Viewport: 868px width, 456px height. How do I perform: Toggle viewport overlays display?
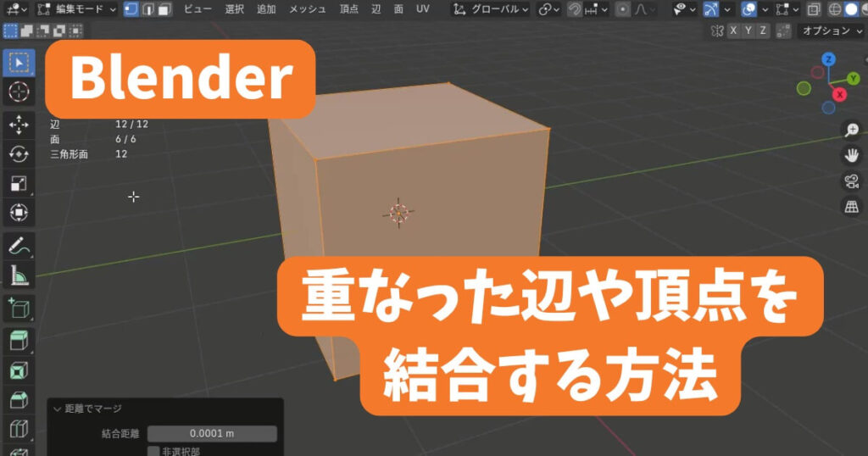(749, 8)
